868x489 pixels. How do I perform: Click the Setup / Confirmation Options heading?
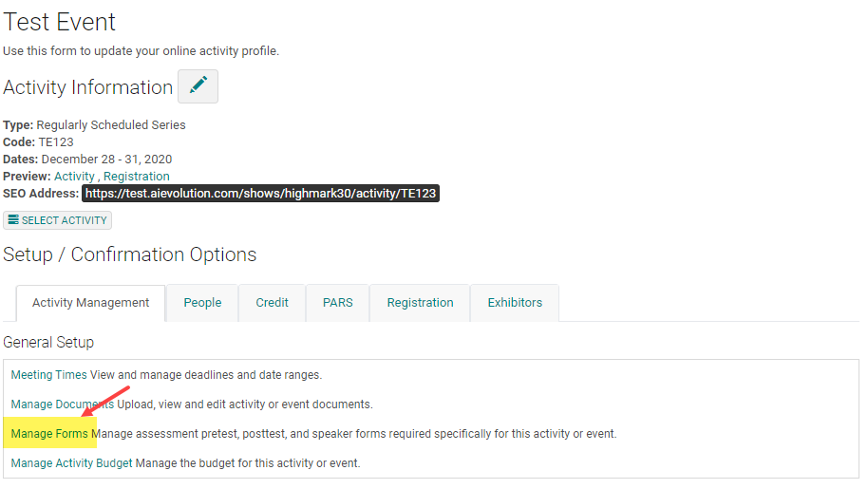click(x=130, y=254)
